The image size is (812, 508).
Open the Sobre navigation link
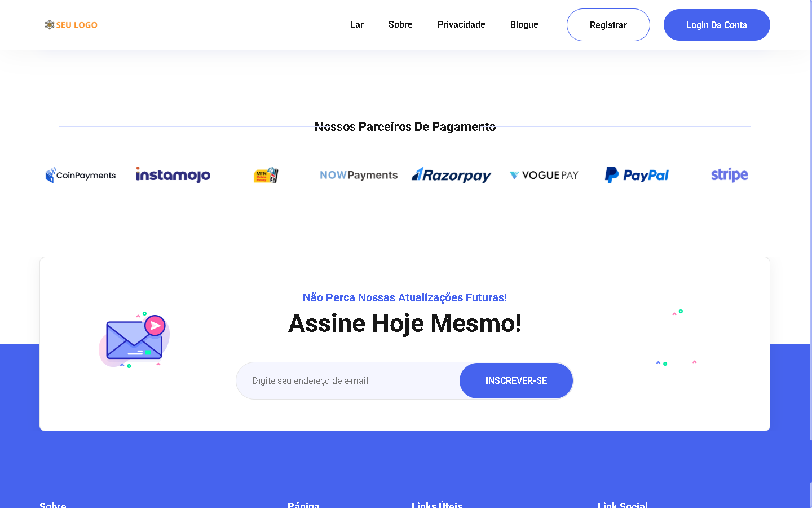pyautogui.click(x=400, y=24)
